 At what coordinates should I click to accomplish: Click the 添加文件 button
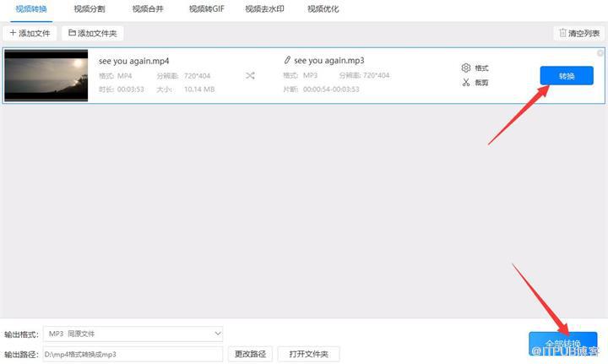30,33
